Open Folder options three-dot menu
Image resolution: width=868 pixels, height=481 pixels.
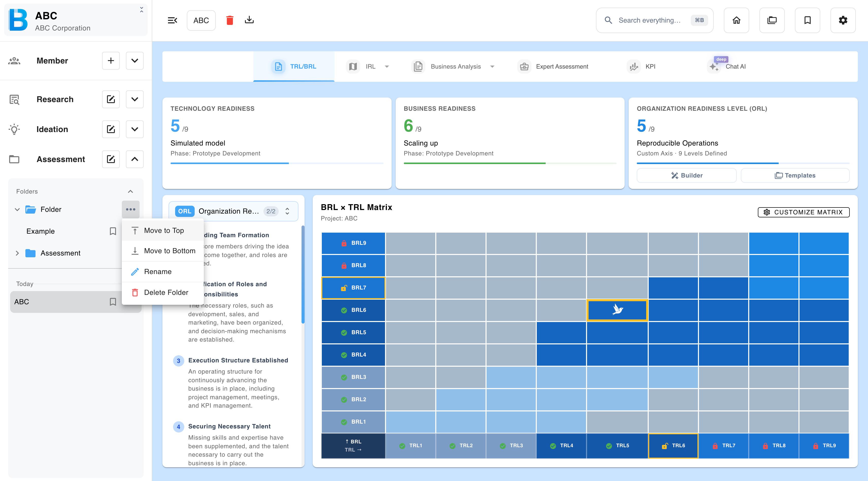tap(130, 209)
